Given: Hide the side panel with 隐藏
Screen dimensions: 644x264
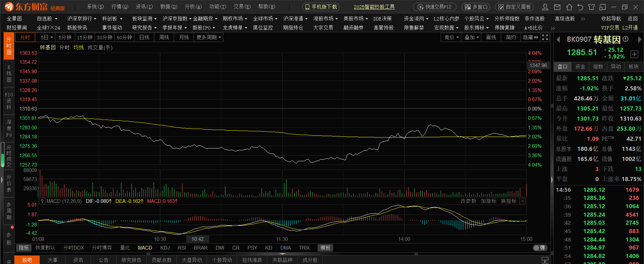Looking at the screenshot, I should pos(530,37).
